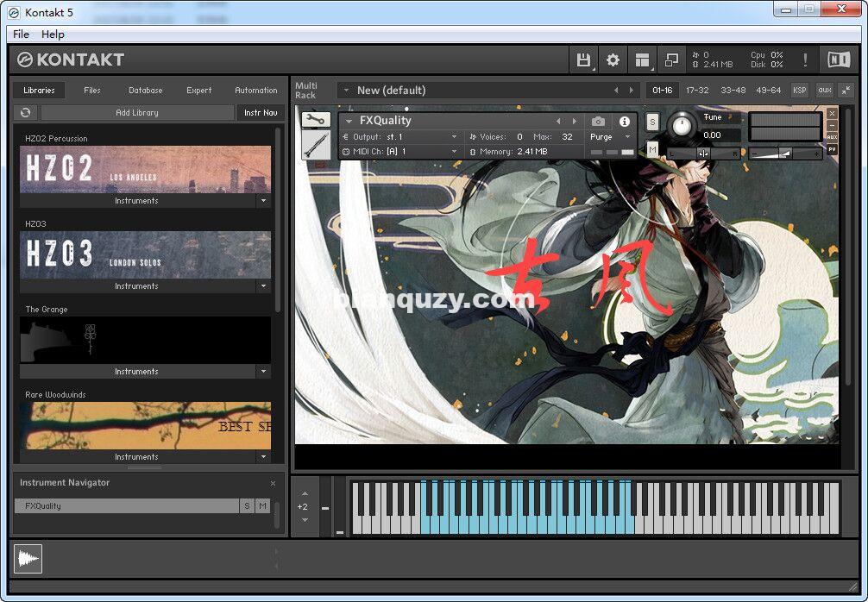Show the instrument info icon
The width and height of the screenshot is (868, 602).
[x=625, y=121]
